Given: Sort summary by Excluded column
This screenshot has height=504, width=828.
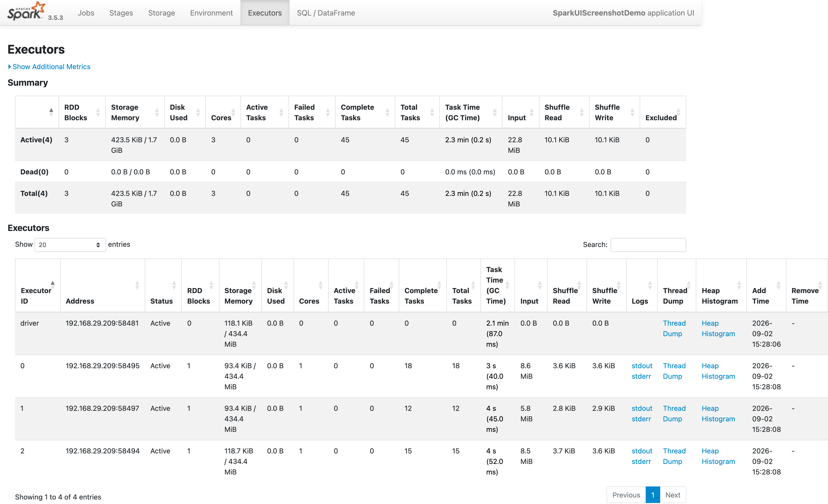Looking at the screenshot, I should (x=663, y=112).
